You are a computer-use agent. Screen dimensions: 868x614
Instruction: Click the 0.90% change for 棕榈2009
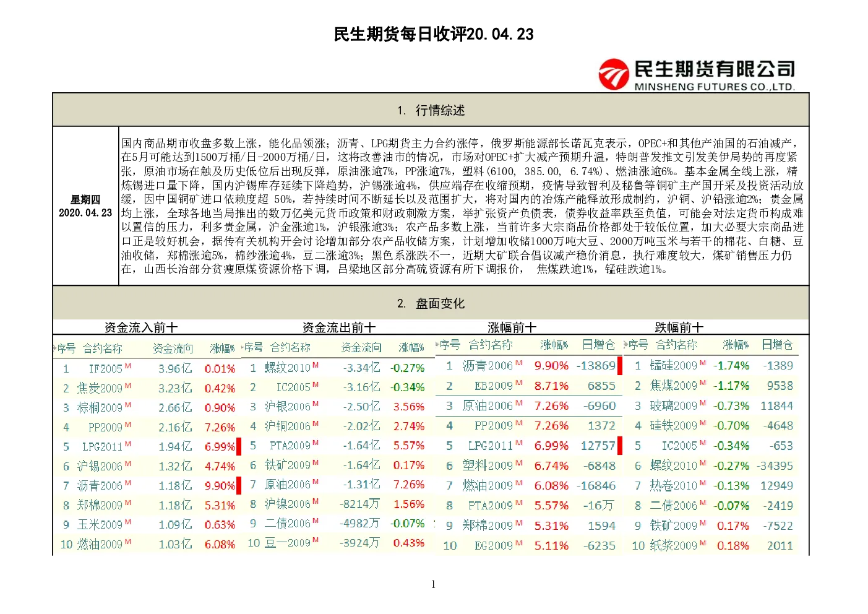(x=220, y=408)
